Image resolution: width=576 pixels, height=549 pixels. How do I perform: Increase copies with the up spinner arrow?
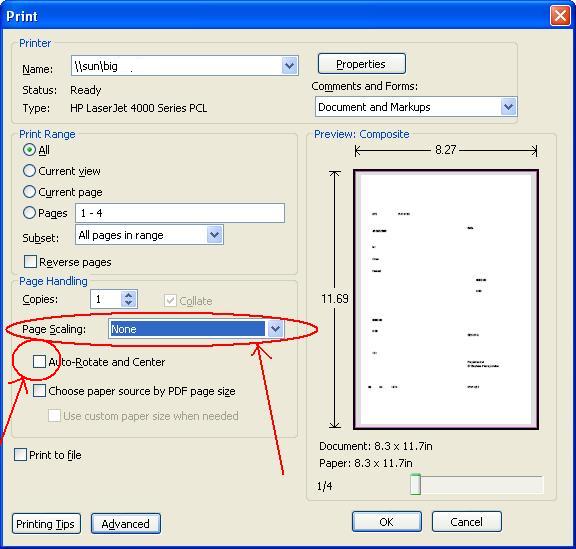pos(128,295)
